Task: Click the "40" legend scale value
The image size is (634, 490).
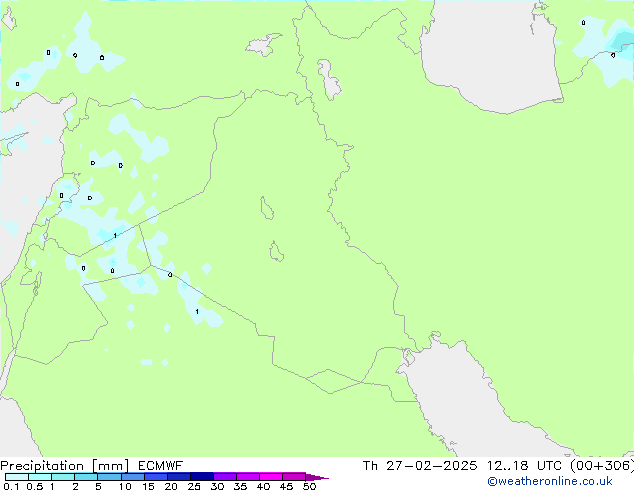Action: (x=263, y=486)
